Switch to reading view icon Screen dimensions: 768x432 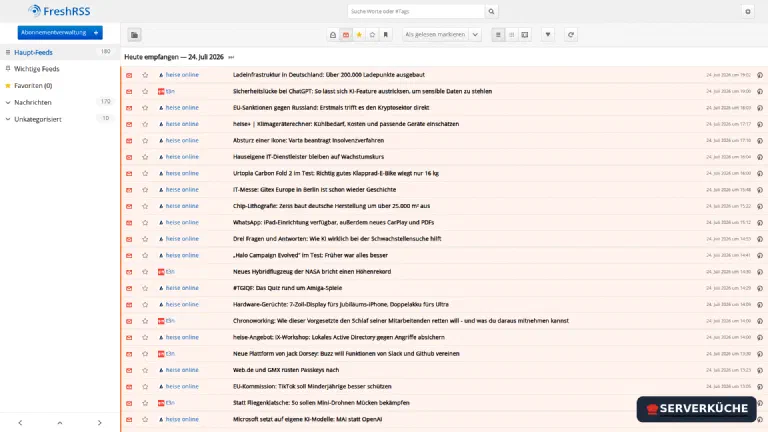pos(525,35)
